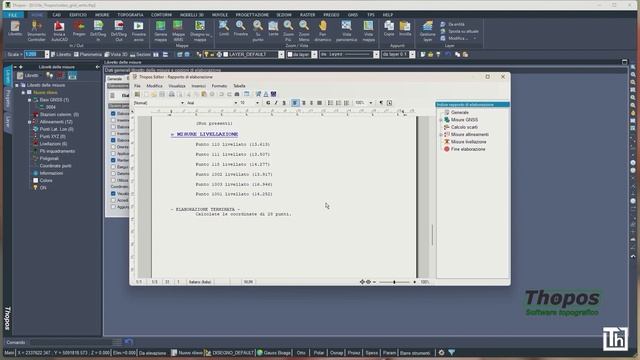Select the zoom Finestra tool
This screenshot has width=640, height=360.
(x=240, y=29)
